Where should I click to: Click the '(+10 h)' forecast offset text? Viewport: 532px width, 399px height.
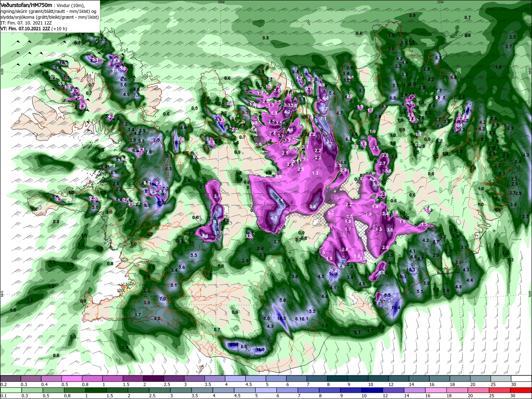point(59,29)
